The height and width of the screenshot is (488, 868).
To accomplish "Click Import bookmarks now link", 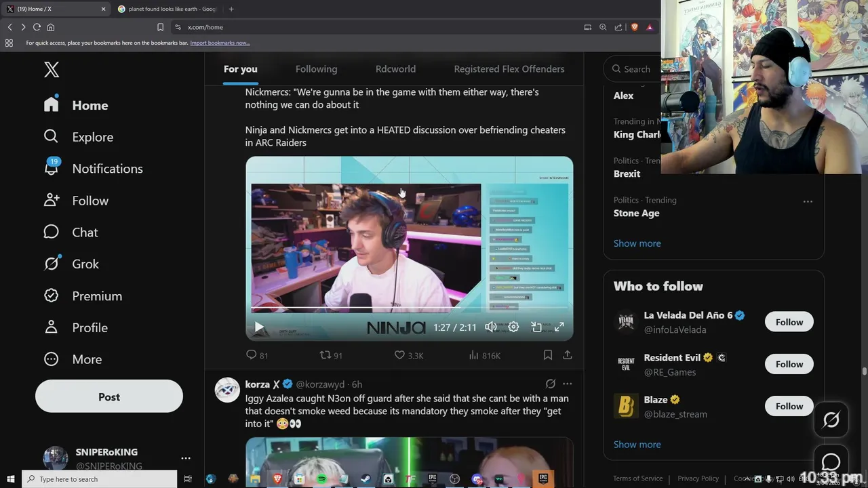I will (x=220, y=43).
